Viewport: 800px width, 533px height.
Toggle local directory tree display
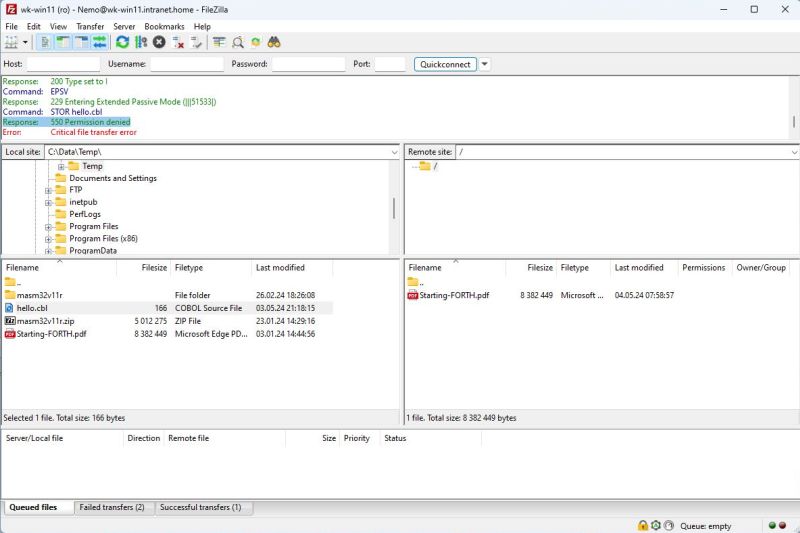pyautogui.click(x=63, y=42)
